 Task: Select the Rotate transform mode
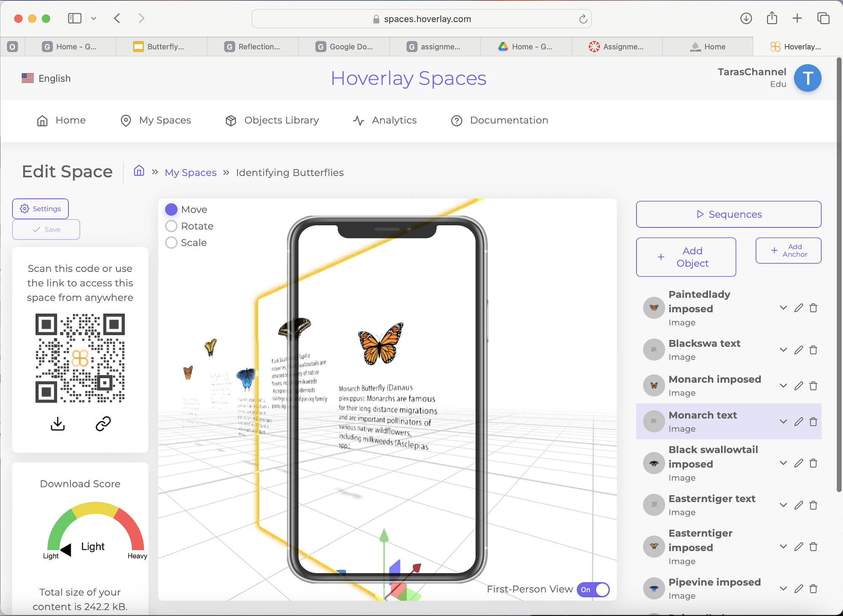tap(171, 226)
